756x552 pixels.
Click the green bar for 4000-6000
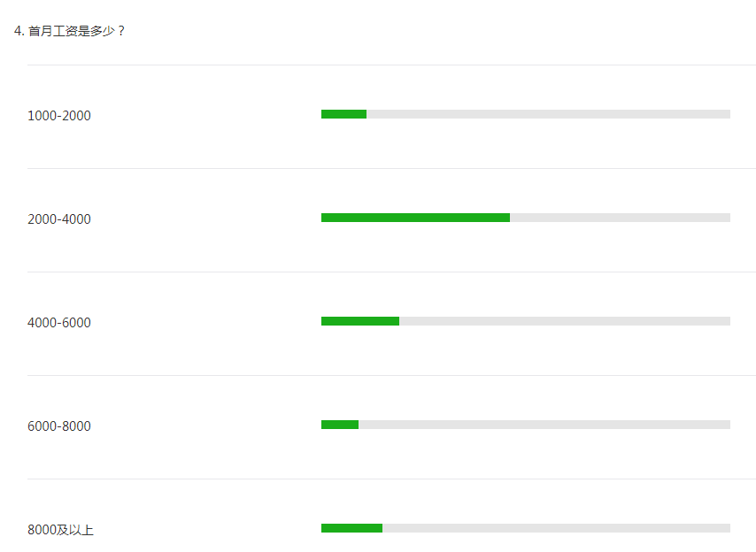pyautogui.click(x=360, y=321)
